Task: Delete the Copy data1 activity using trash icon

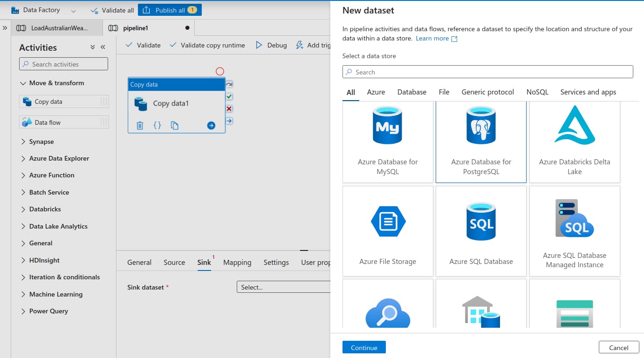Action: (x=140, y=125)
